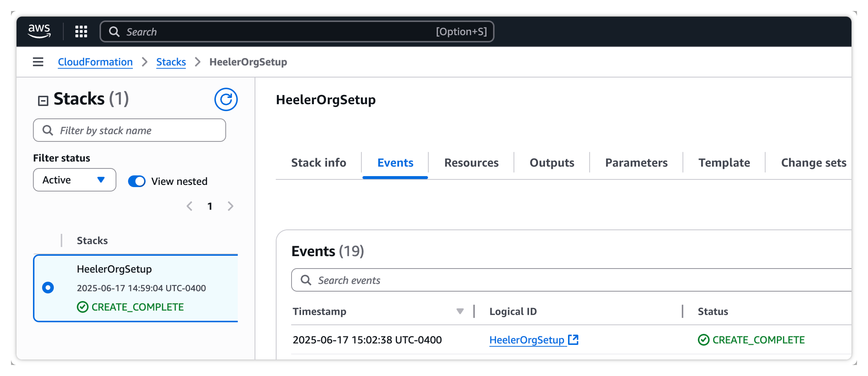Open HeelerOrgSetup external link icon

pos(573,340)
